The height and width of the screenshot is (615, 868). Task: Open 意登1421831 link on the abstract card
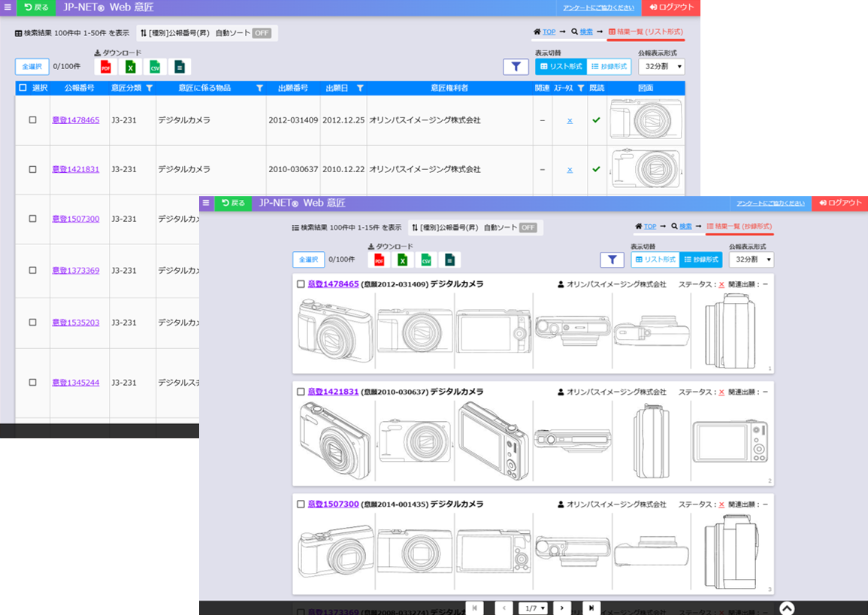[x=333, y=392]
